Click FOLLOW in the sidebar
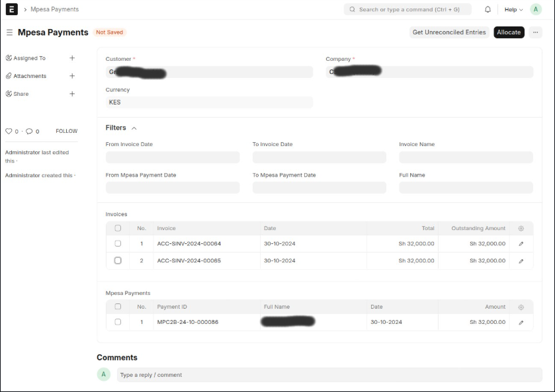The width and height of the screenshot is (555, 392). pyautogui.click(x=67, y=131)
